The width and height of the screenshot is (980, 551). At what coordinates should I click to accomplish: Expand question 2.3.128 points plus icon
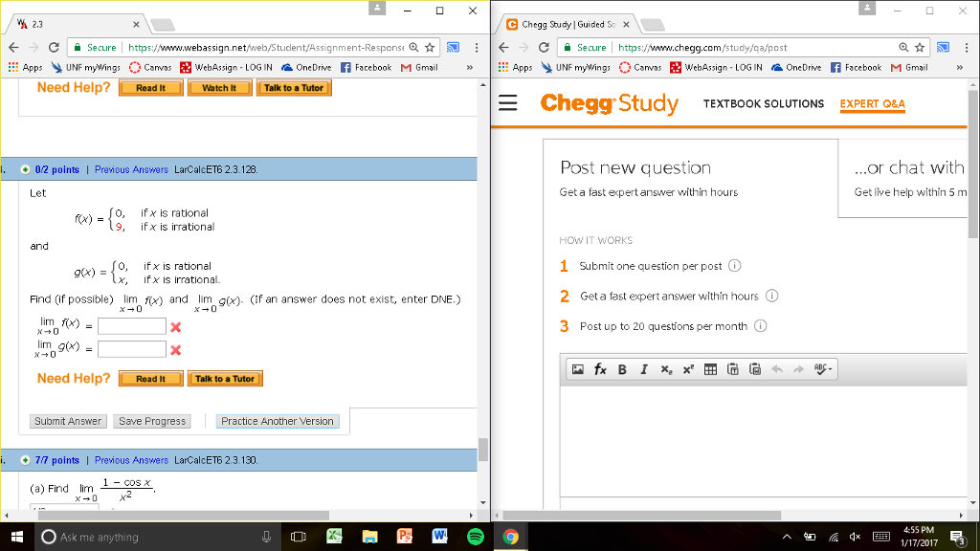(x=24, y=169)
